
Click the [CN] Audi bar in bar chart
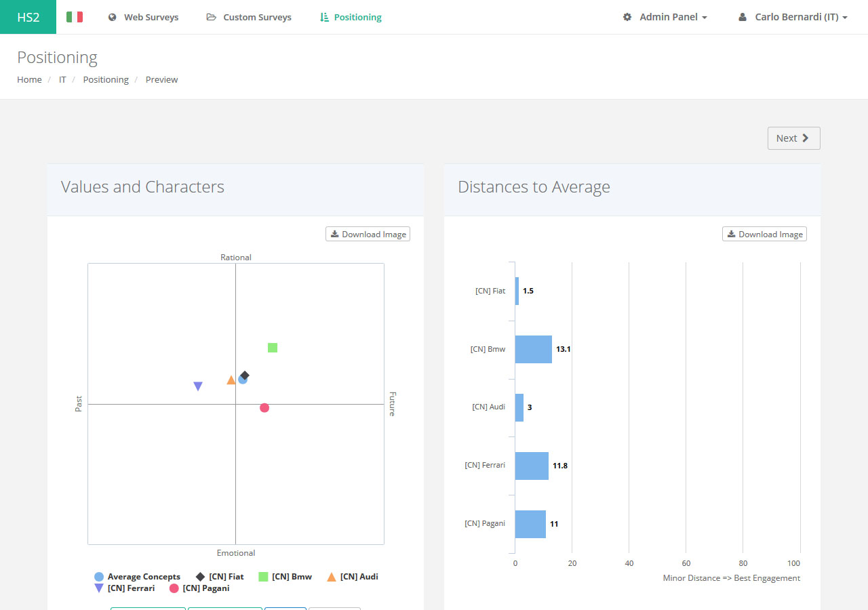click(519, 407)
